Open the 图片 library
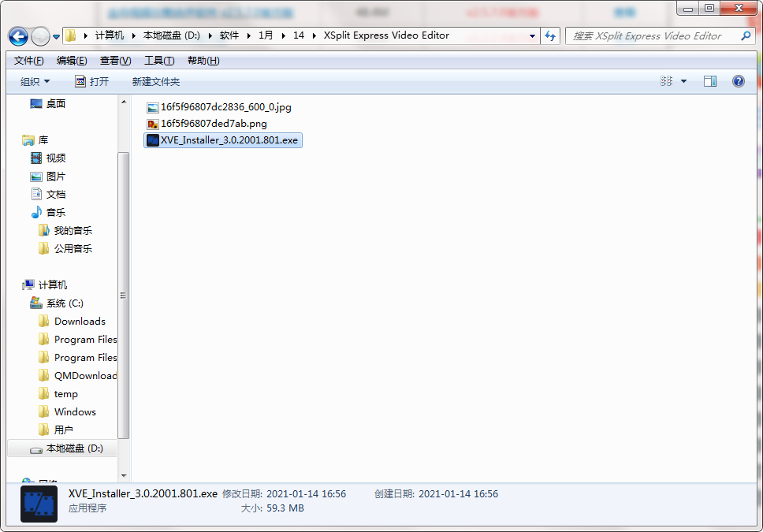763x532 pixels. click(55, 177)
